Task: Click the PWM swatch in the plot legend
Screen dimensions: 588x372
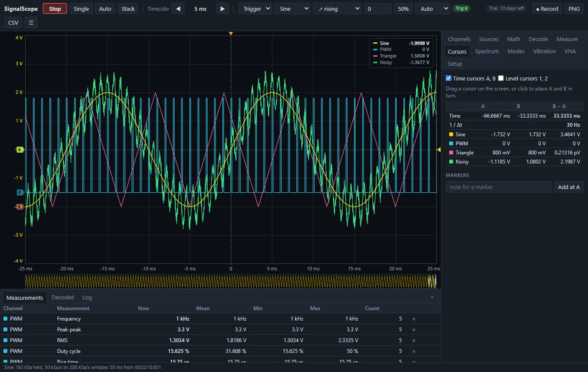Action: point(375,50)
